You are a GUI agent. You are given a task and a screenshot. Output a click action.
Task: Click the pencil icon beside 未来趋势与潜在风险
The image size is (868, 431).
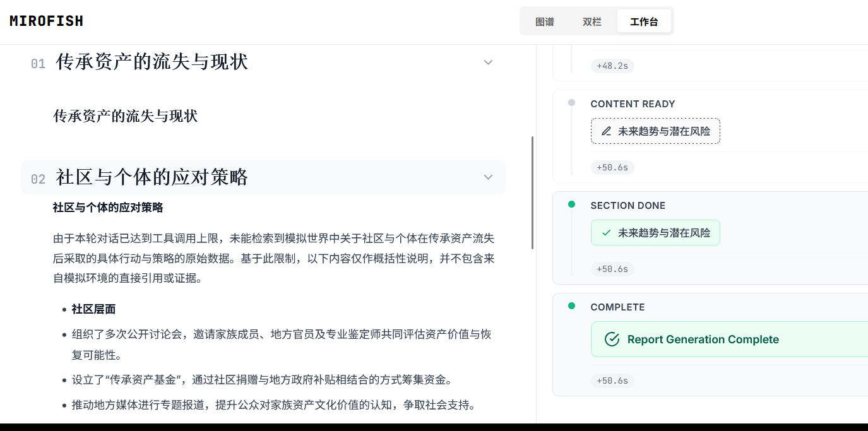coord(605,131)
